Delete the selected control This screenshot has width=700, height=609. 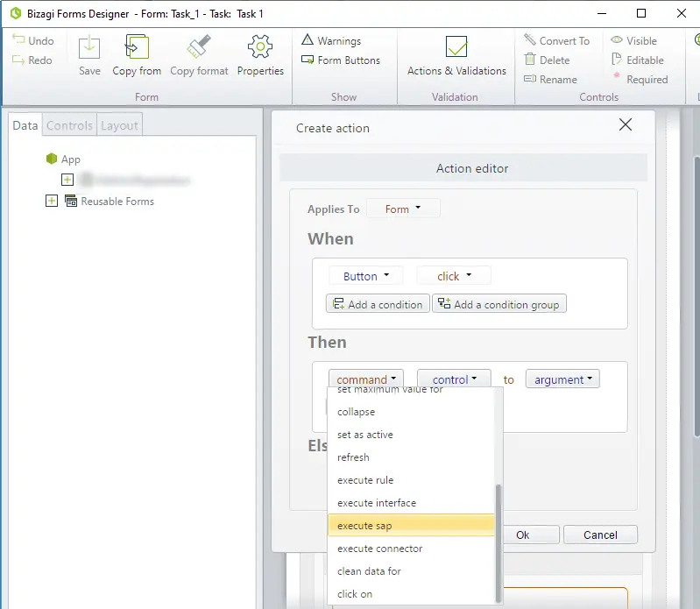pyautogui.click(x=548, y=60)
